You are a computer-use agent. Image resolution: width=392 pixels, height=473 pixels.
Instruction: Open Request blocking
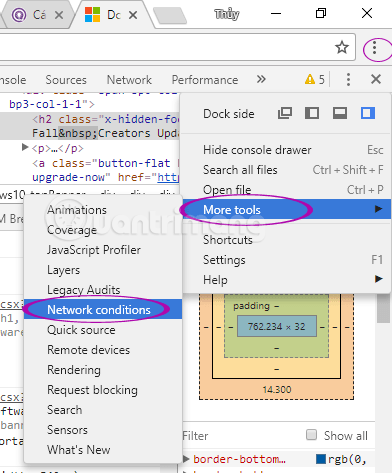pyautogui.click(x=103, y=390)
